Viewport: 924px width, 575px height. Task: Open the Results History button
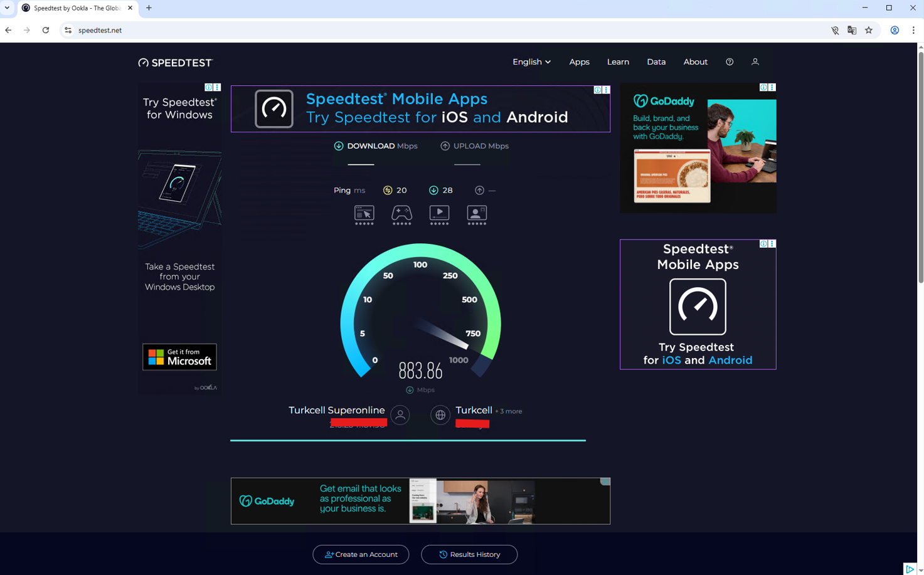(x=469, y=554)
